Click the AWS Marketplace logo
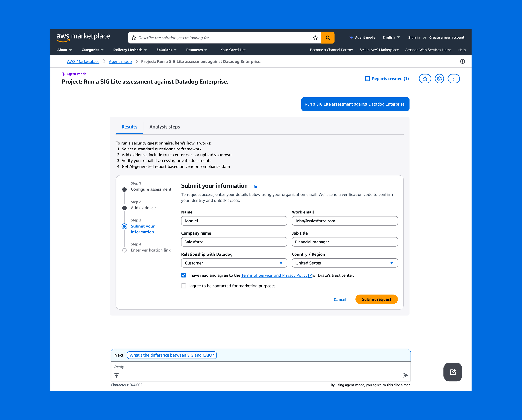Image resolution: width=522 pixels, height=420 pixels. tap(83, 37)
